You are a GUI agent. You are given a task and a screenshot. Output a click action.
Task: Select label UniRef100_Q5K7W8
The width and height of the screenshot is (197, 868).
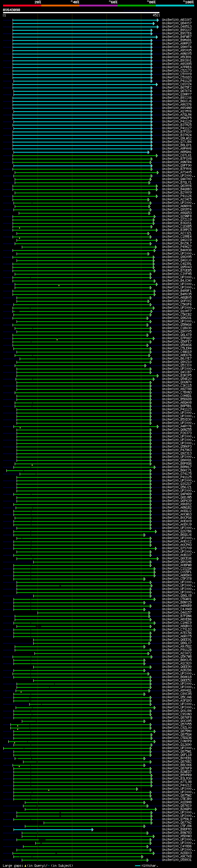176,656
